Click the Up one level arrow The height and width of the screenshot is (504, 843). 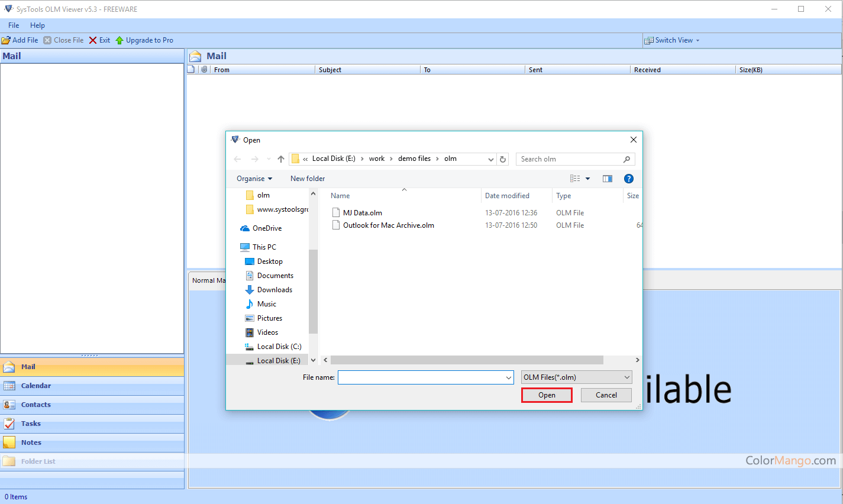coord(281,159)
